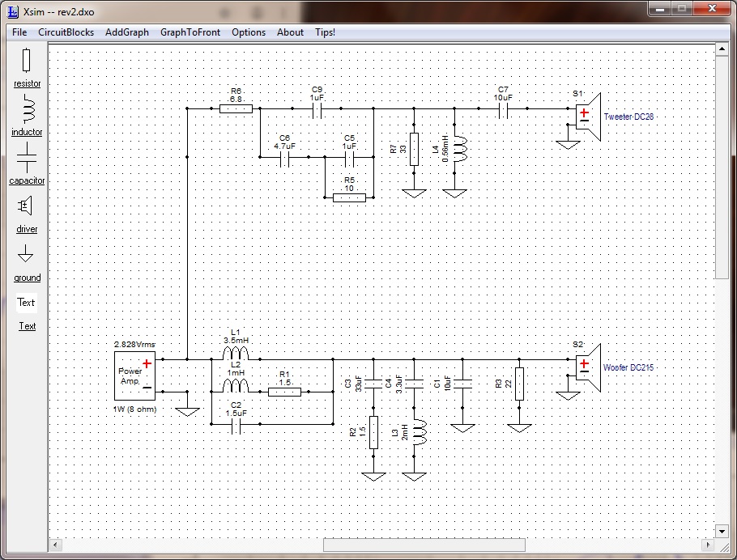The image size is (737, 560).
Task: Click the vertical scrollbar down arrow
Action: click(722, 532)
